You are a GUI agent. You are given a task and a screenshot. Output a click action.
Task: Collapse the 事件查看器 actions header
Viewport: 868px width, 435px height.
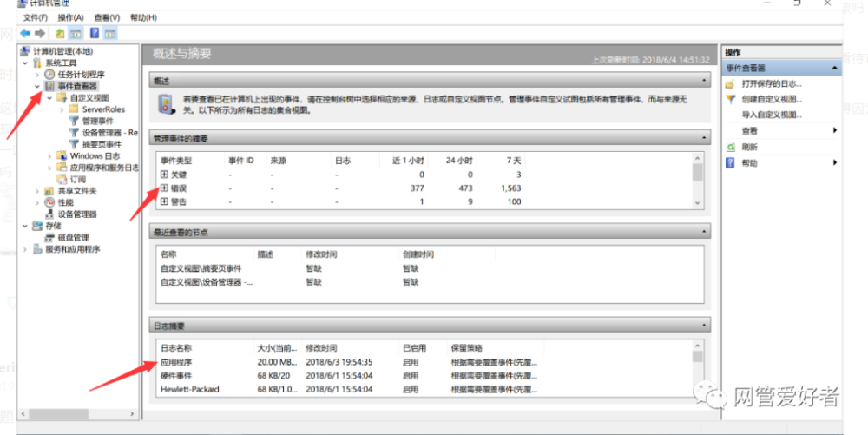click(x=834, y=68)
